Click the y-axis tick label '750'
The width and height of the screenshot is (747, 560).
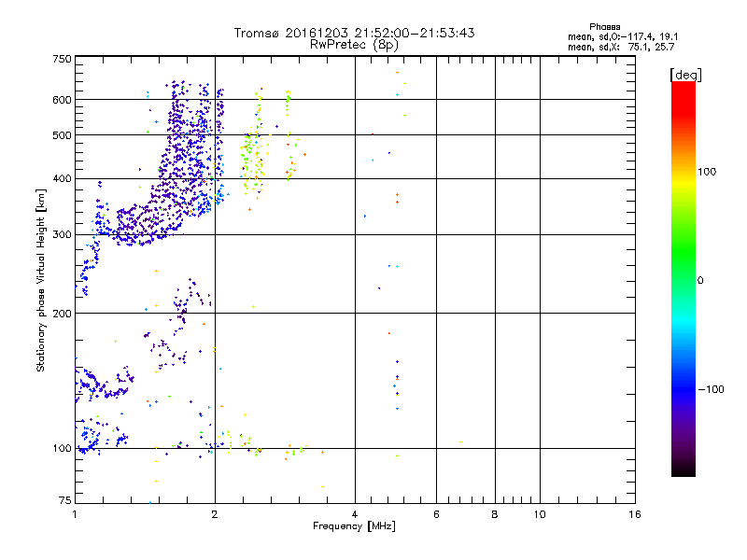pos(62,59)
